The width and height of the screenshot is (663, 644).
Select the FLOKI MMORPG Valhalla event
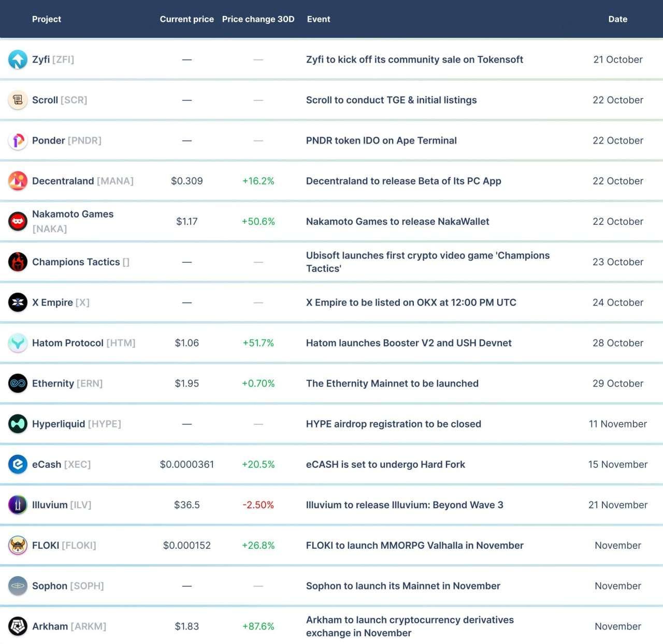pyautogui.click(x=415, y=546)
